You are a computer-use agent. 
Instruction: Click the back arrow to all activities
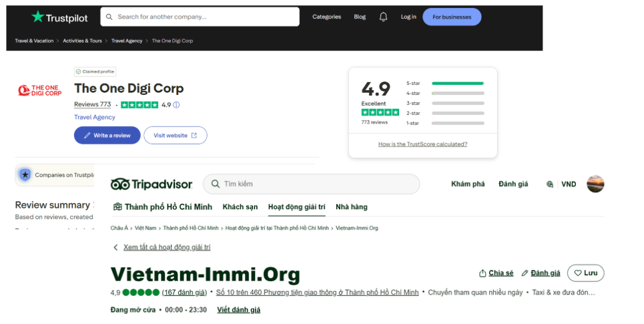pyautogui.click(x=115, y=247)
